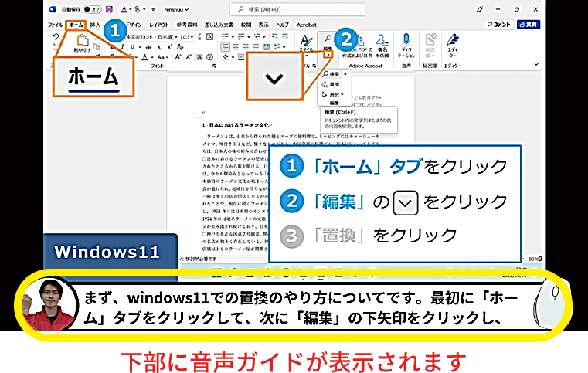
Task: Apply superscript formatting
Action: 169,47
